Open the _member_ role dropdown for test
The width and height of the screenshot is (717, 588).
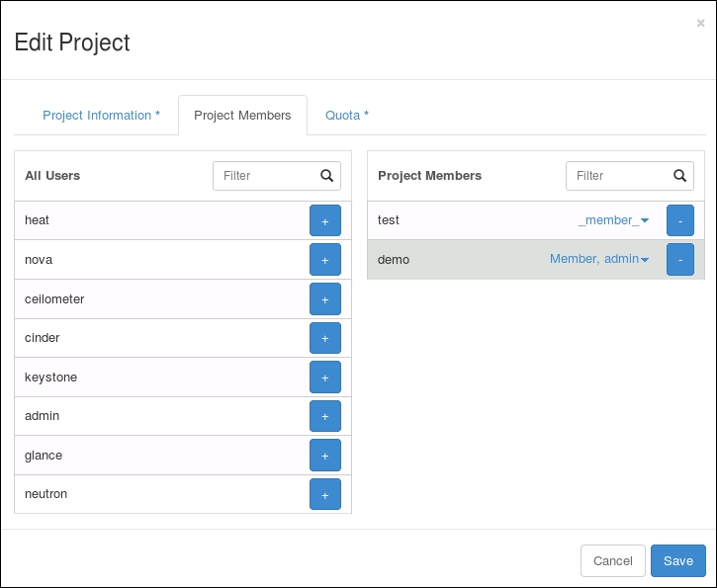[613, 220]
